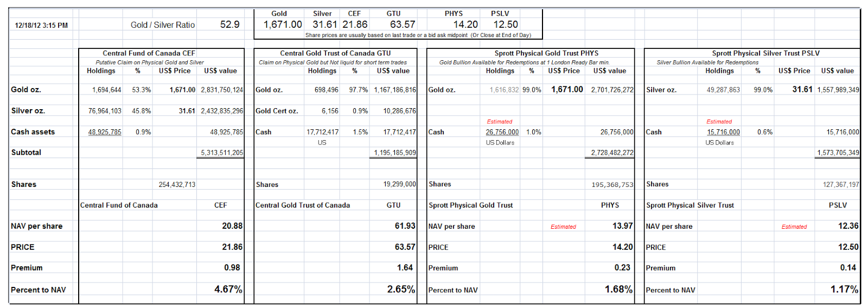Click GTU subtotal 1,195,185,909
Image resolution: width=868 pixels, height=307 pixels.
pos(395,153)
